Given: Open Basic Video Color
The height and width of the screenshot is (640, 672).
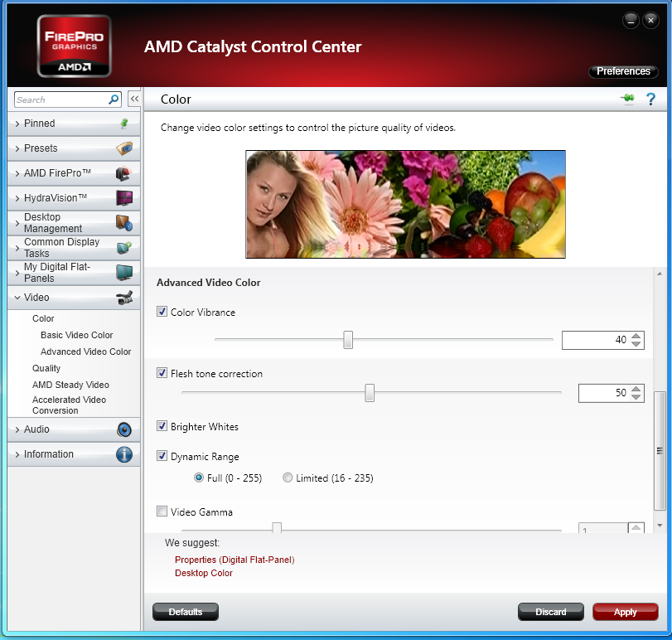Looking at the screenshot, I should coord(77,335).
